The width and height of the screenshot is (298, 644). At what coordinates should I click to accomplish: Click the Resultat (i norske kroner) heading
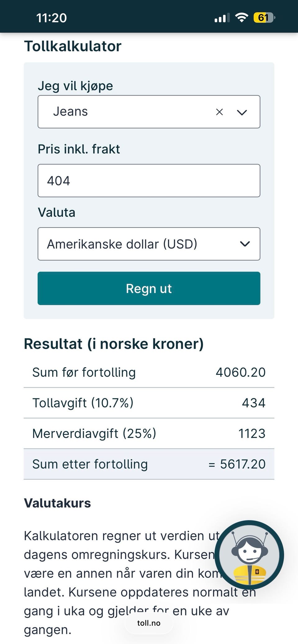tap(114, 344)
